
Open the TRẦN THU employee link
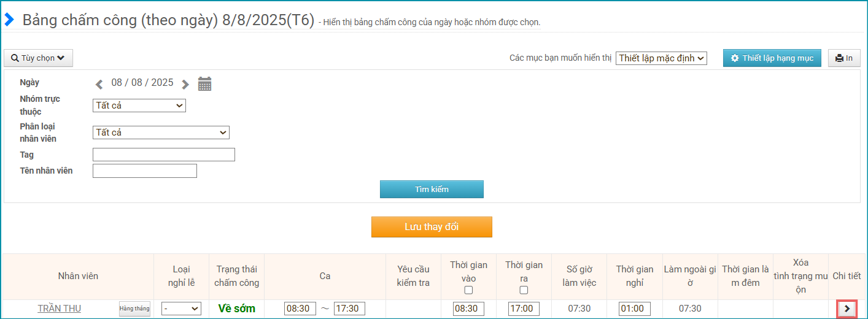pyautogui.click(x=59, y=309)
